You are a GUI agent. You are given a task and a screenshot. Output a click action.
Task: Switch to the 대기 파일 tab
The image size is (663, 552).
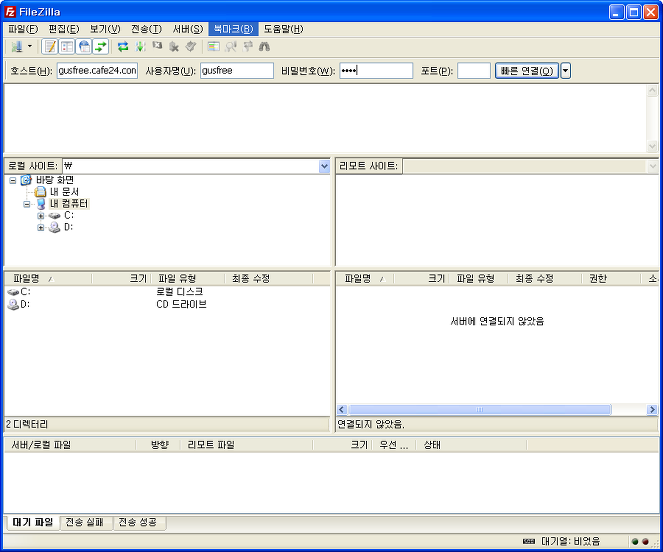(33, 522)
